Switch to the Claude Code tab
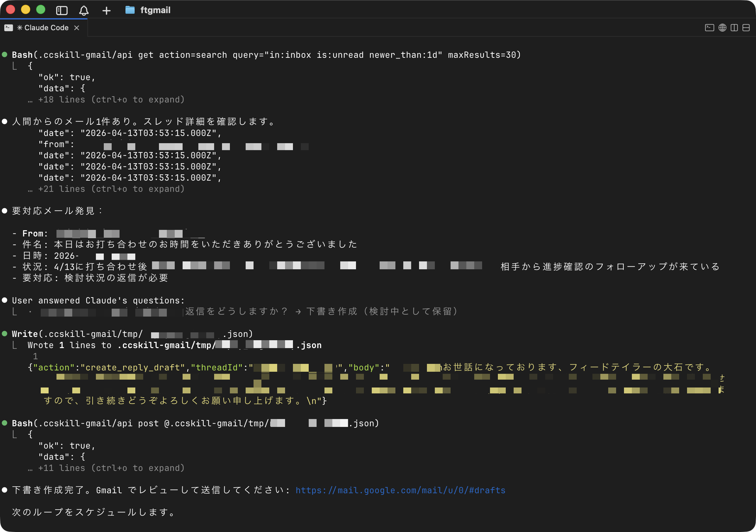 (x=43, y=28)
